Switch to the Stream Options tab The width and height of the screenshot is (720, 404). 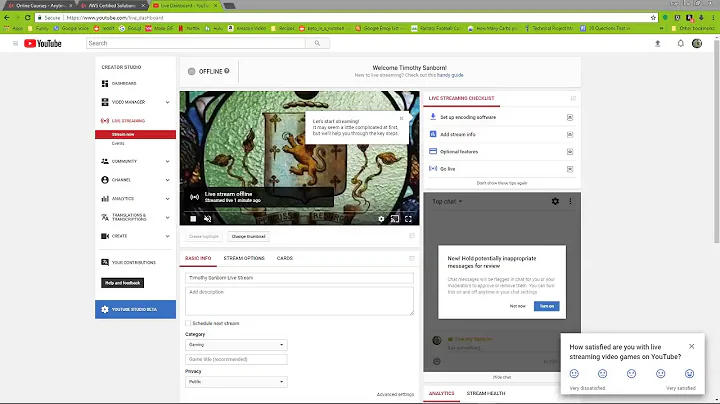pyautogui.click(x=244, y=258)
